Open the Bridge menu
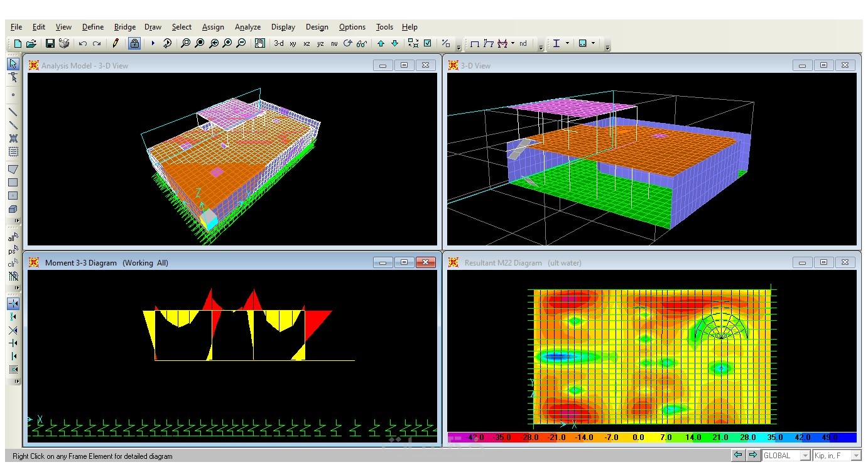Image resolution: width=868 pixels, height=467 pixels. (125, 27)
